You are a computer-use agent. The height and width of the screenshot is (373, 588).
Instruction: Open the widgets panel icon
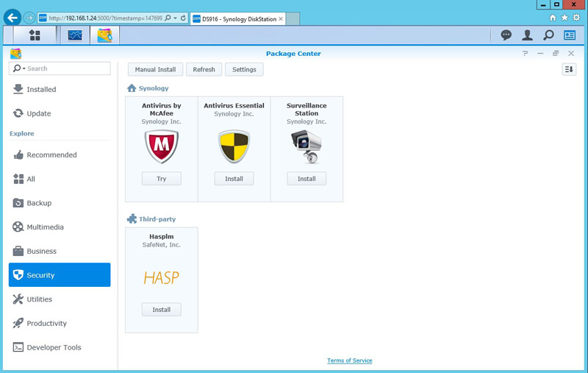pos(570,35)
